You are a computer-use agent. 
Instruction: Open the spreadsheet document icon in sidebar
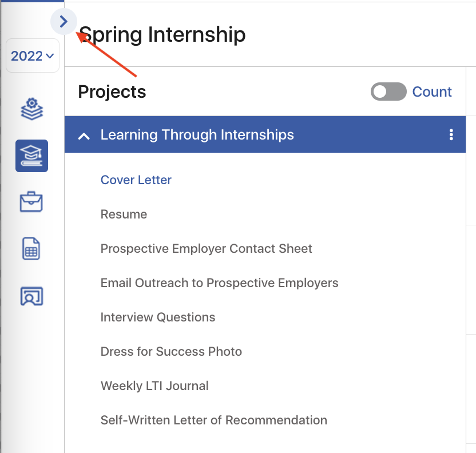(31, 248)
